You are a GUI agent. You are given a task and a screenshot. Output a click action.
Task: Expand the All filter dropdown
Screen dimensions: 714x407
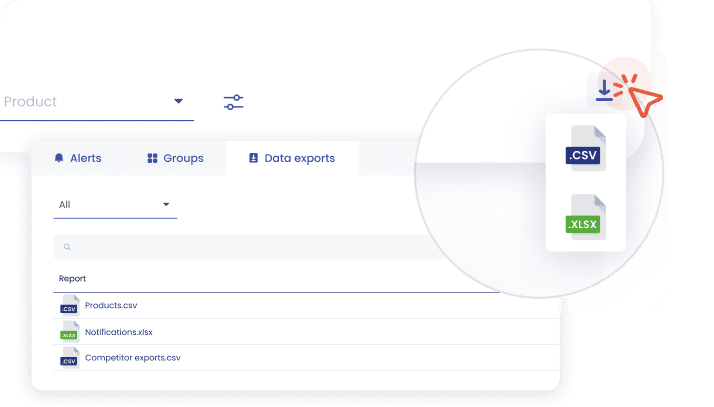pos(113,205)
